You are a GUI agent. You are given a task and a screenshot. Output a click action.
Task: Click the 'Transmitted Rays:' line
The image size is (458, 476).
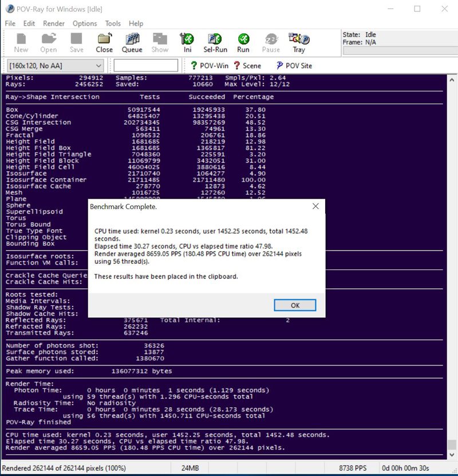(x=77, y=333)
